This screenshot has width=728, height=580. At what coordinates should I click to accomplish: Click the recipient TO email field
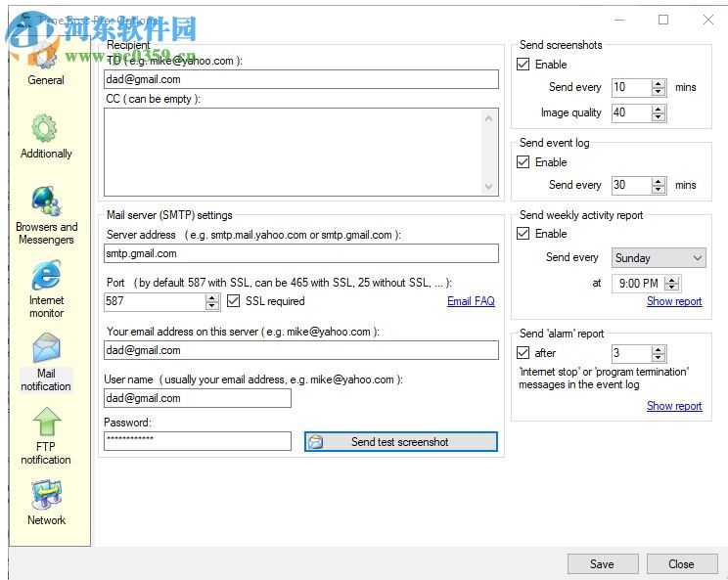(301, 79)
